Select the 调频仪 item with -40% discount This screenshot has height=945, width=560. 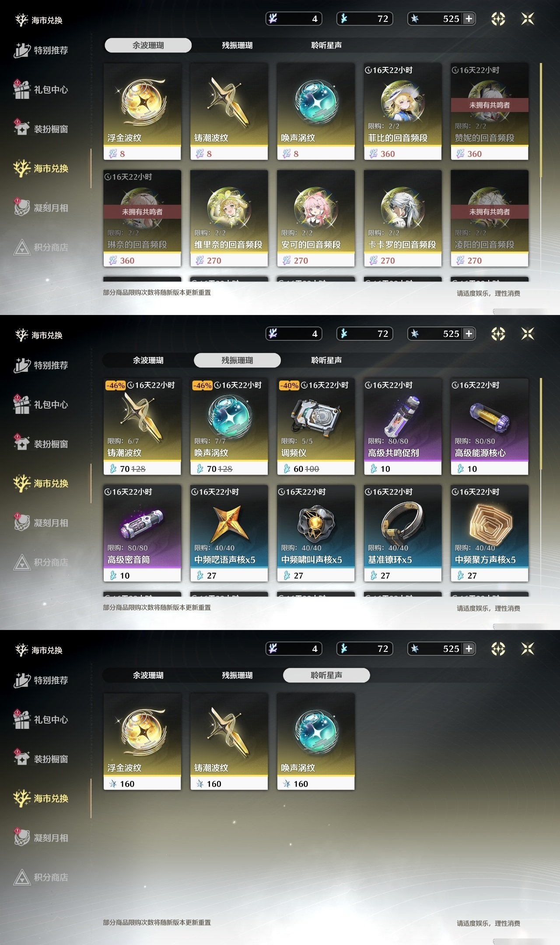pyautogui.click(x=316, y=427)
